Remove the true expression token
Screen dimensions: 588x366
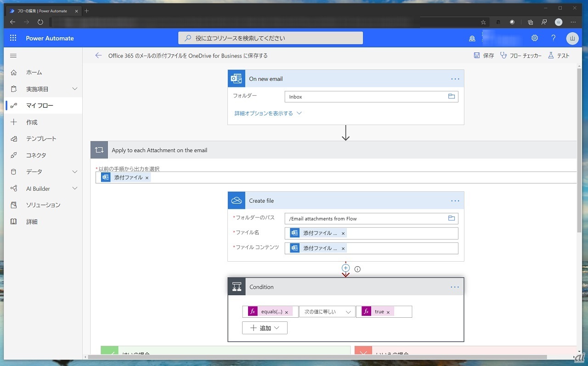388,312
